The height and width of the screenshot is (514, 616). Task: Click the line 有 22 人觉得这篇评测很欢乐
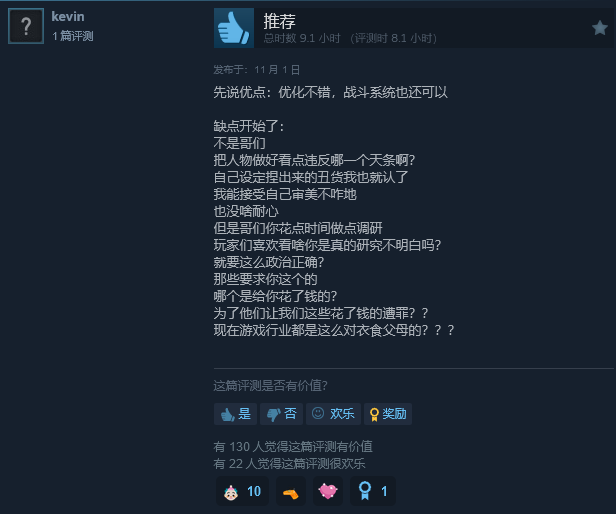click(289, 464)
